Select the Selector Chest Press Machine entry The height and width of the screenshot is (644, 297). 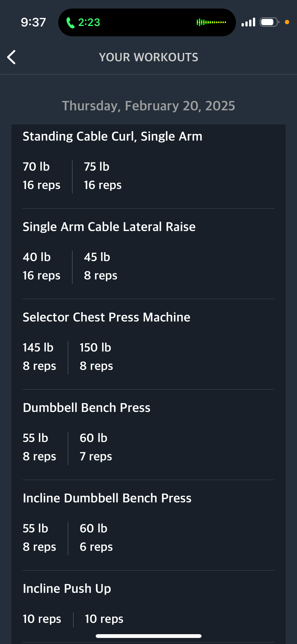tap(106, 317)
